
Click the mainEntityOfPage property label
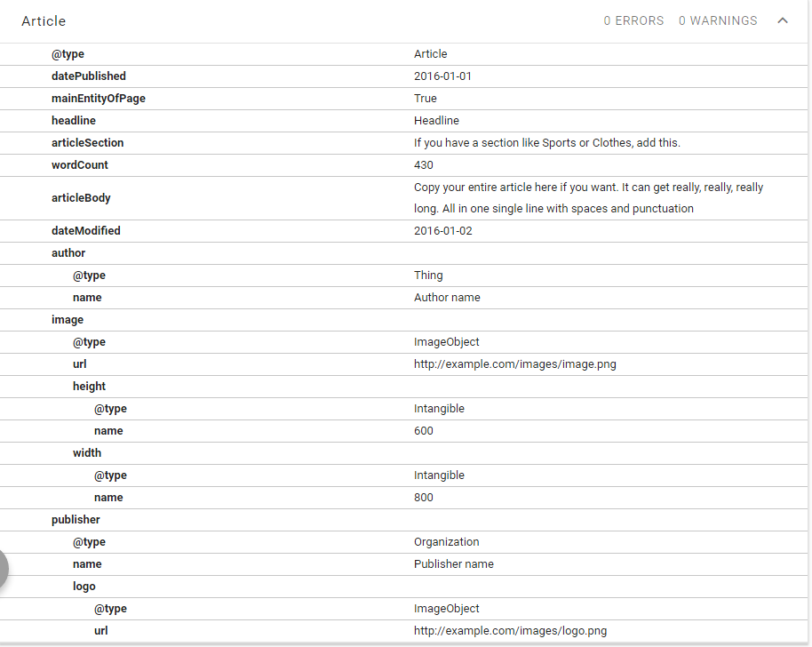99,99
